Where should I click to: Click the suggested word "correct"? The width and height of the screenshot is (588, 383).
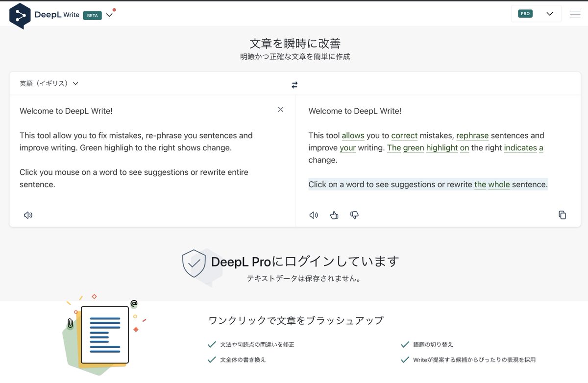point(404,136)
